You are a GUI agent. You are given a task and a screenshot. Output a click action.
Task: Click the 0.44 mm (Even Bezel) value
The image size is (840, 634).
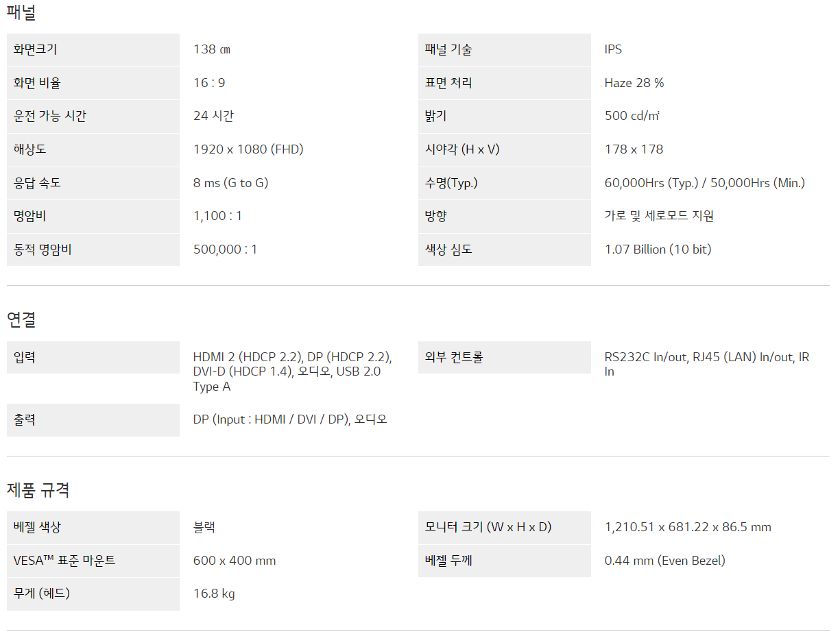pos(664,561)
